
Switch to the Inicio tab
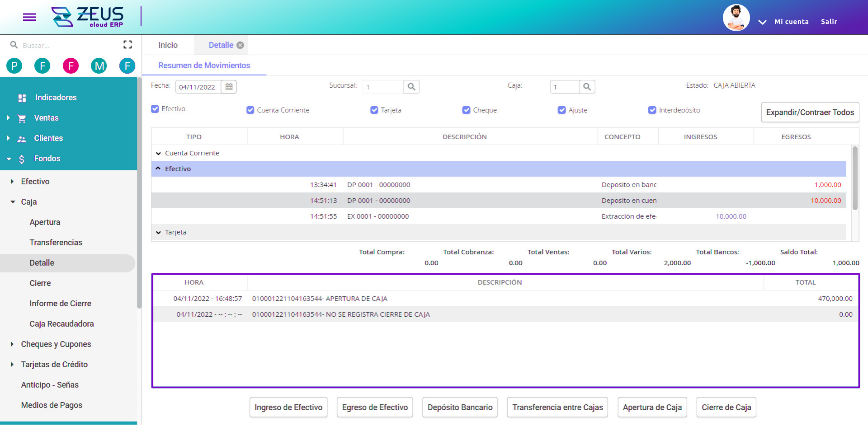168,45
